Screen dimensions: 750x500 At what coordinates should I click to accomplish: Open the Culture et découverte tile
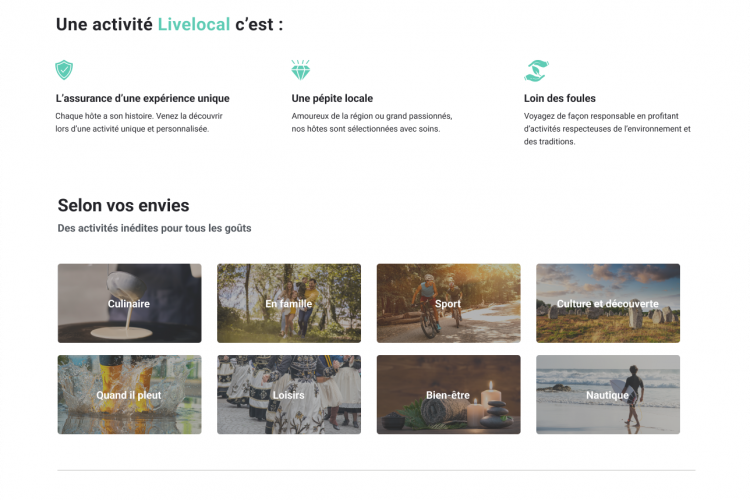tap(608, 303)
